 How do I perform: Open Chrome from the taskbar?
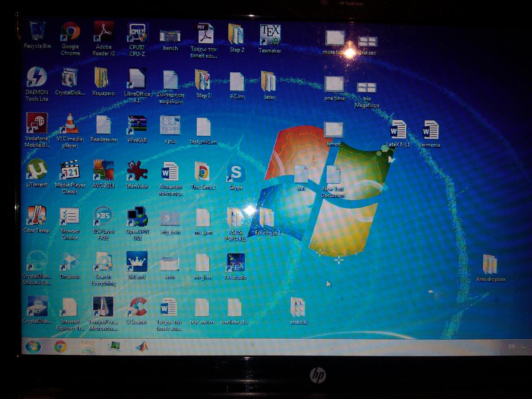(60, 346)
